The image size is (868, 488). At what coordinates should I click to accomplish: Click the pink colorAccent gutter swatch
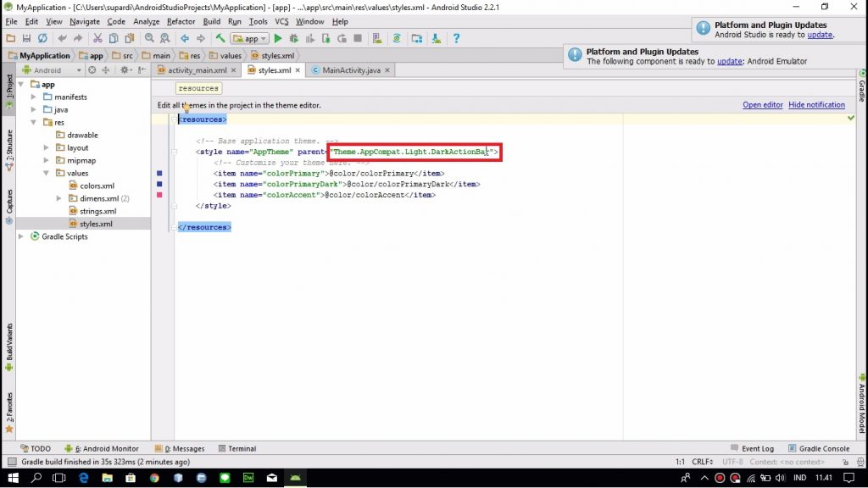coord(159,195)
